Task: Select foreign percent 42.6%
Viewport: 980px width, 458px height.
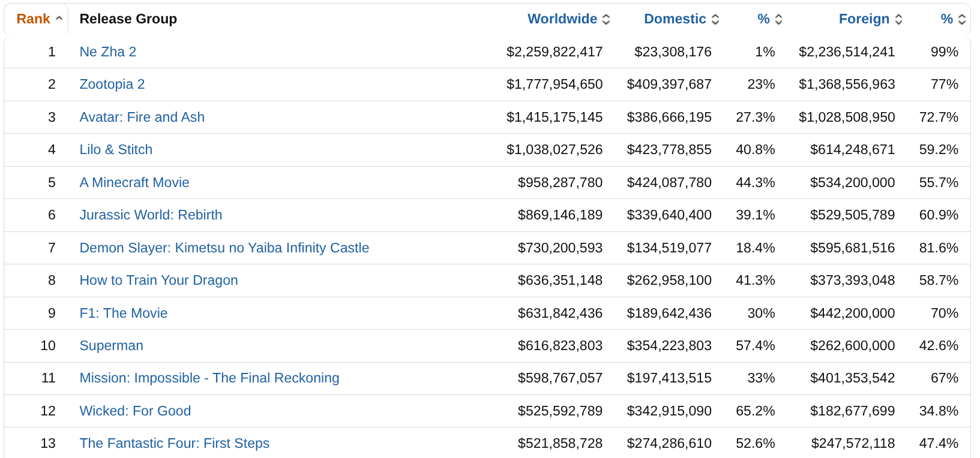Action: pyautogui.click(x=939, y=346)
